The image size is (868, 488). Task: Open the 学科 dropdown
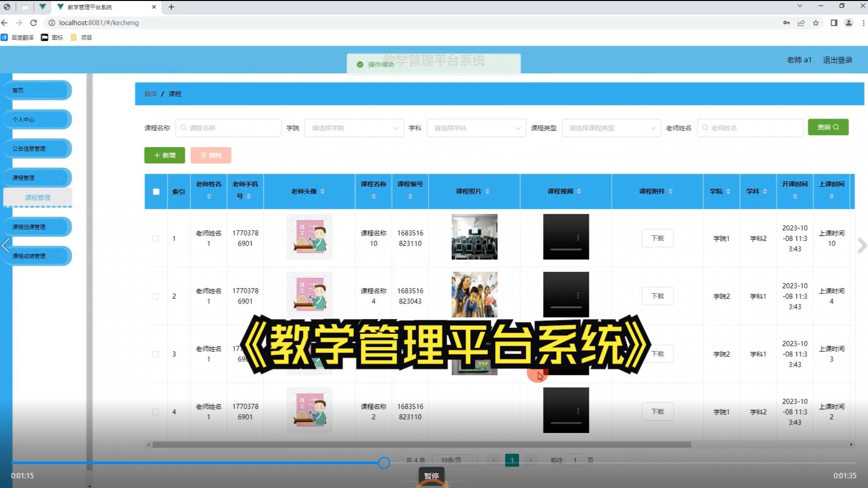tap(476, 128)
